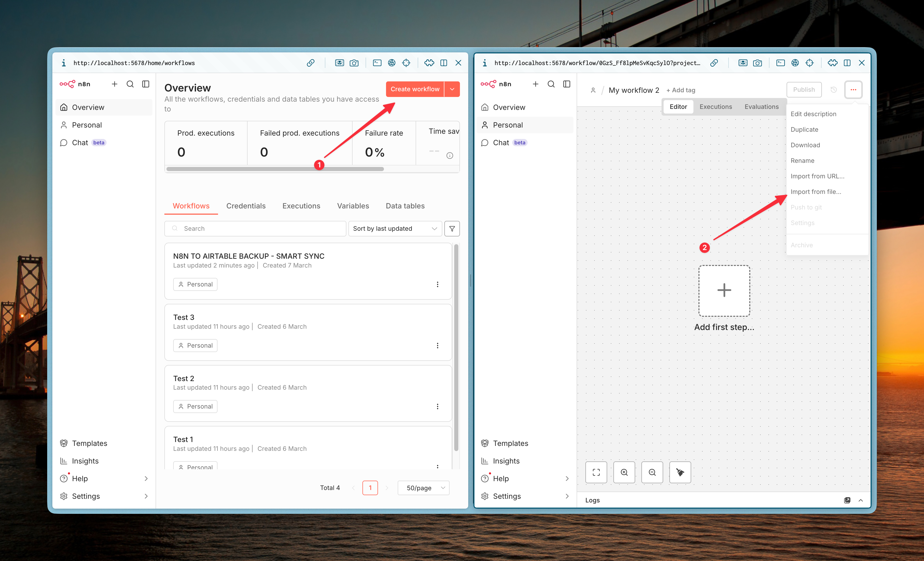This screenshot has width=924, height=561.
Task: Select the tidy up canvas icon
Action: pyautogui.click(x=680, y=472)
